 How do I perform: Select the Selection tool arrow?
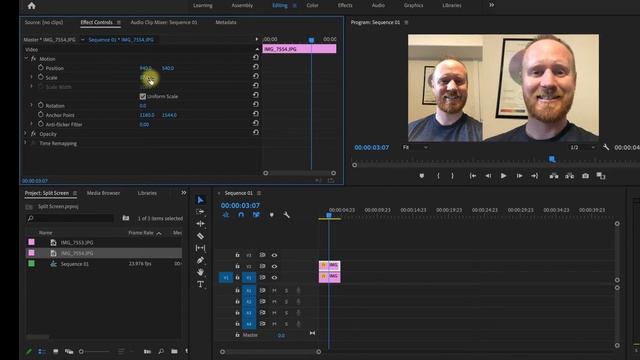pyautogui.click(x=200, y=200)
